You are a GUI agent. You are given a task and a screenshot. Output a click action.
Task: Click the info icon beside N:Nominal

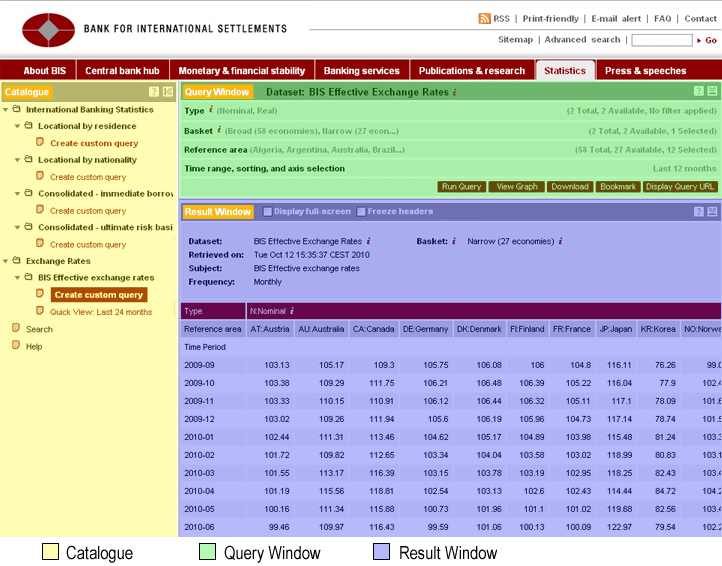292,311
